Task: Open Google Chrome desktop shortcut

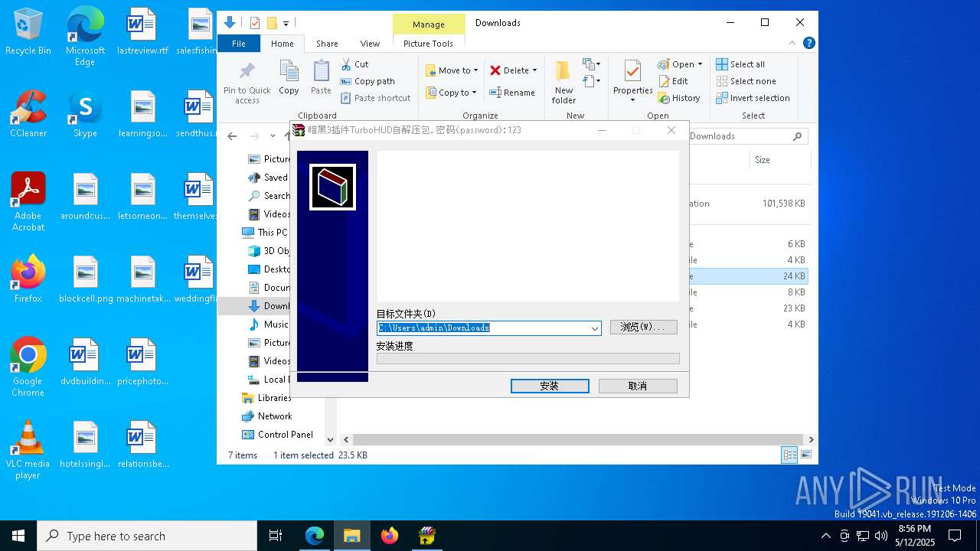Action: click(x=28, y=367)
